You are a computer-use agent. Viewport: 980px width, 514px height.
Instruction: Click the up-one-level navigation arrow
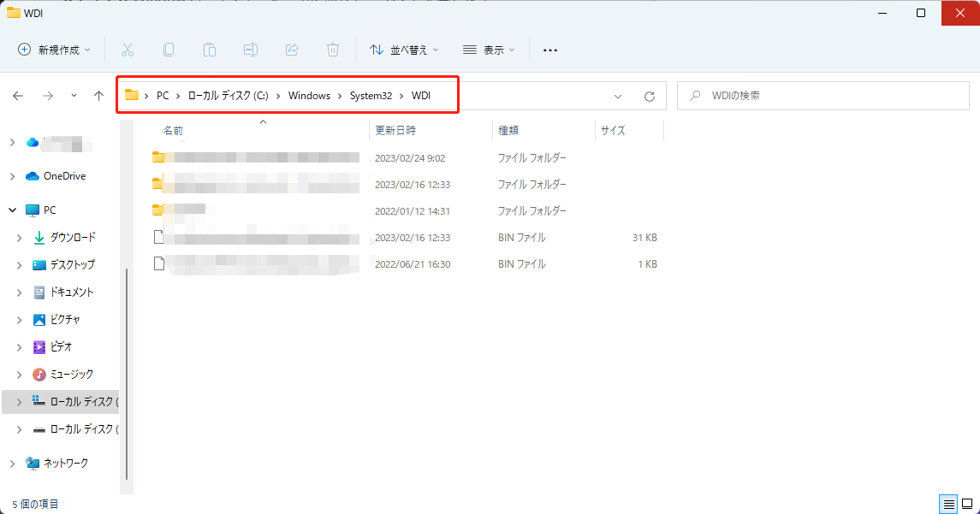coord(98,95)
